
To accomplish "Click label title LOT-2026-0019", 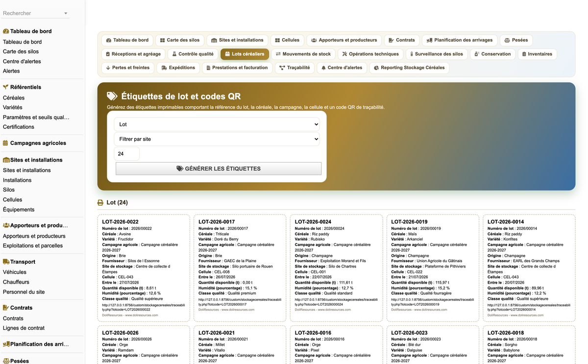I will (x=410, y=222).
